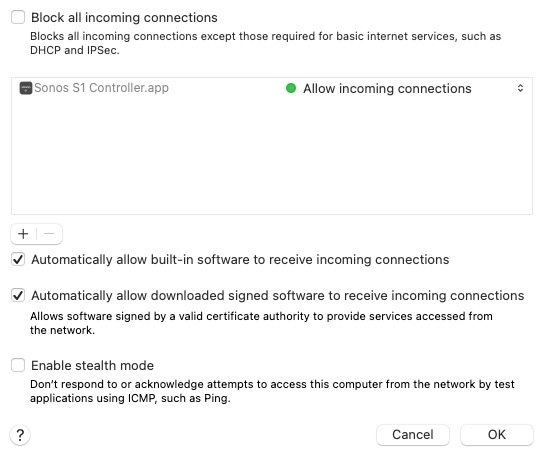Tick the Enable stealth mode checkbox

click(x=18, y=365)
